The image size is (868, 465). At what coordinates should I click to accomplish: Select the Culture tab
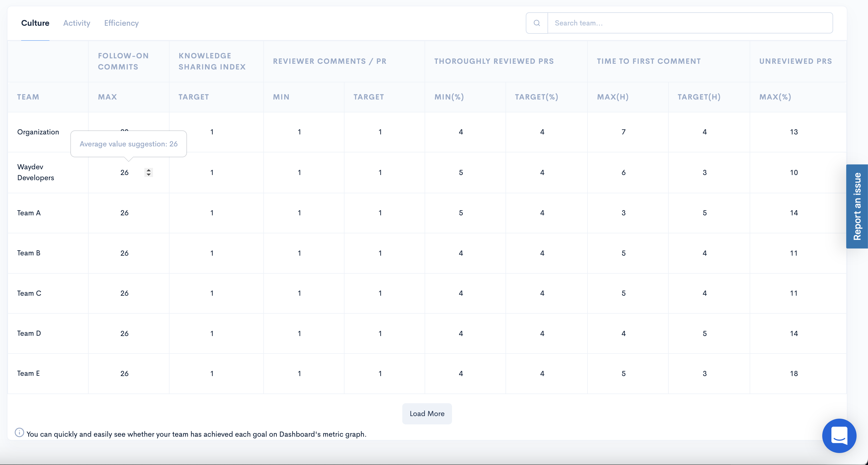(x=35, y=23)
